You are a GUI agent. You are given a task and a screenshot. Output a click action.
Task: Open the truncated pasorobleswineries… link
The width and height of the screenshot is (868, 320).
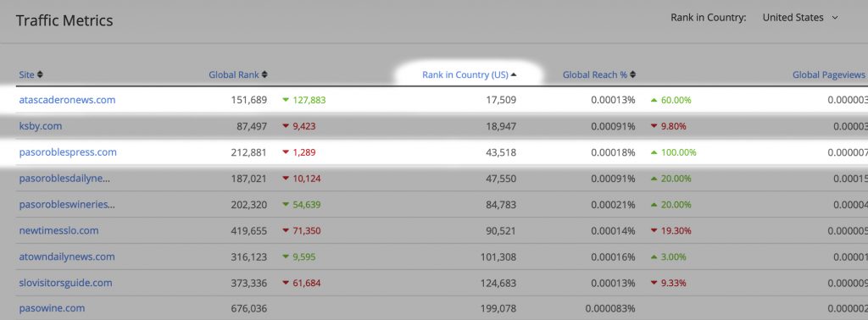[x=67, y=205]
